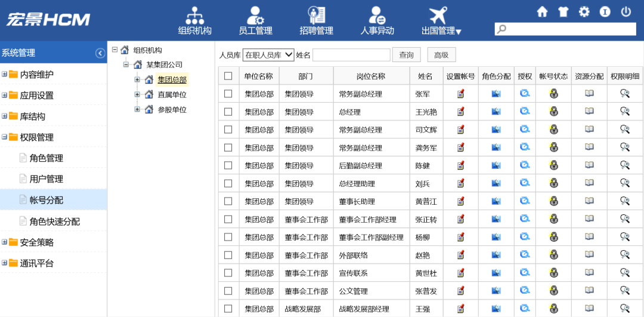Click 授权 icon for 司文辉
The height and width of the screenshot is (317, 644).
(525, 130)
